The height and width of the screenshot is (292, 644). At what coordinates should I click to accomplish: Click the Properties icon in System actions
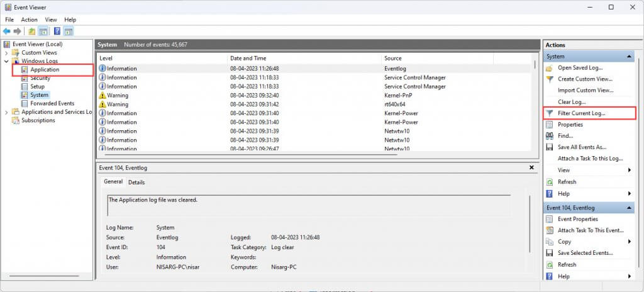click(550, 125)
